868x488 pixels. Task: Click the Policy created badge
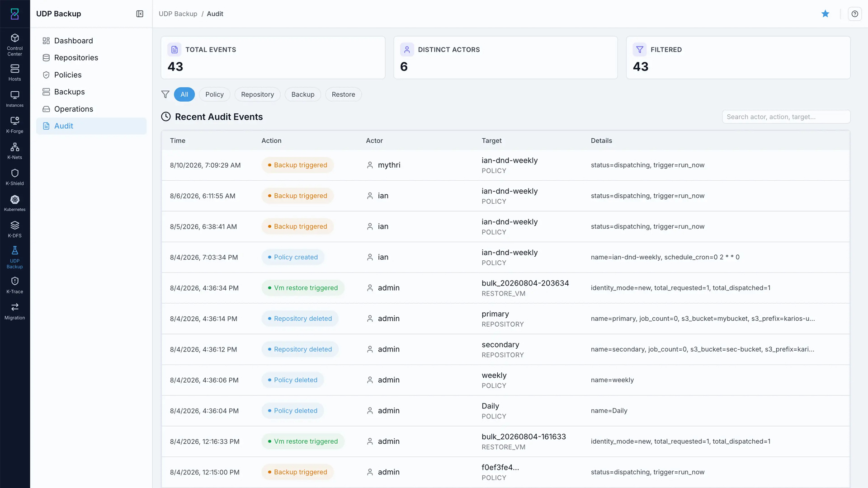click(x=292, y=257)
